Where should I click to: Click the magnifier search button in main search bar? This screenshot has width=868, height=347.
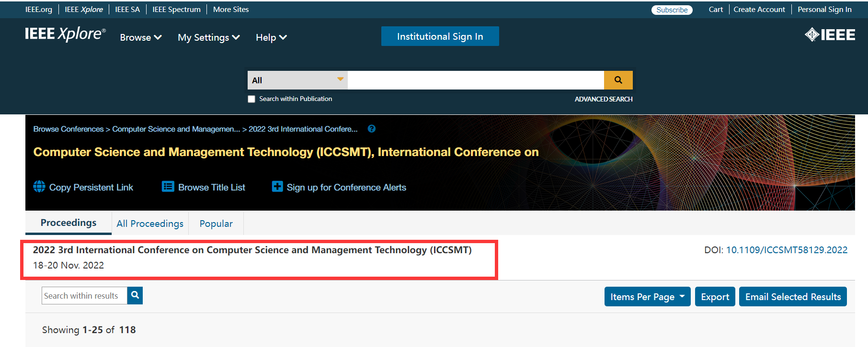(x=618, y=80)
